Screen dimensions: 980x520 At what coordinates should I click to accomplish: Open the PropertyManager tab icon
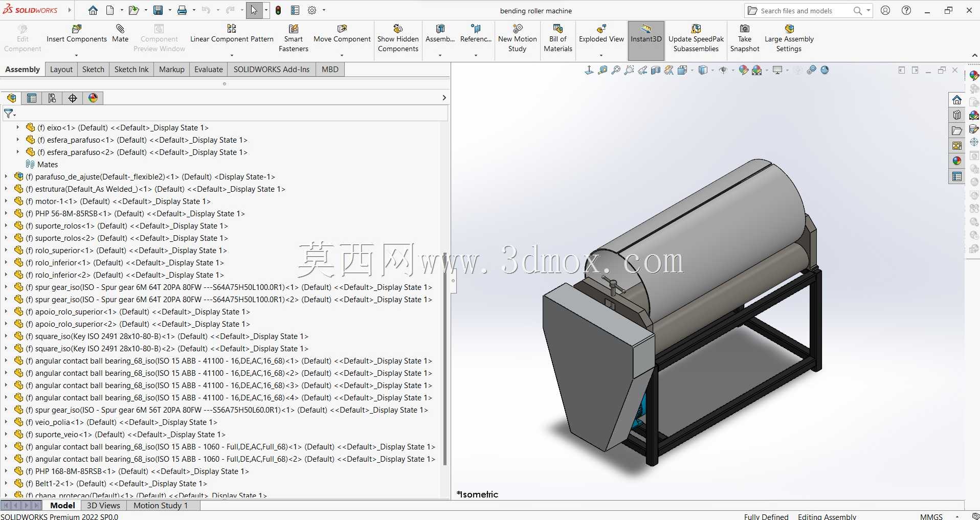click(x=32, y=98)
